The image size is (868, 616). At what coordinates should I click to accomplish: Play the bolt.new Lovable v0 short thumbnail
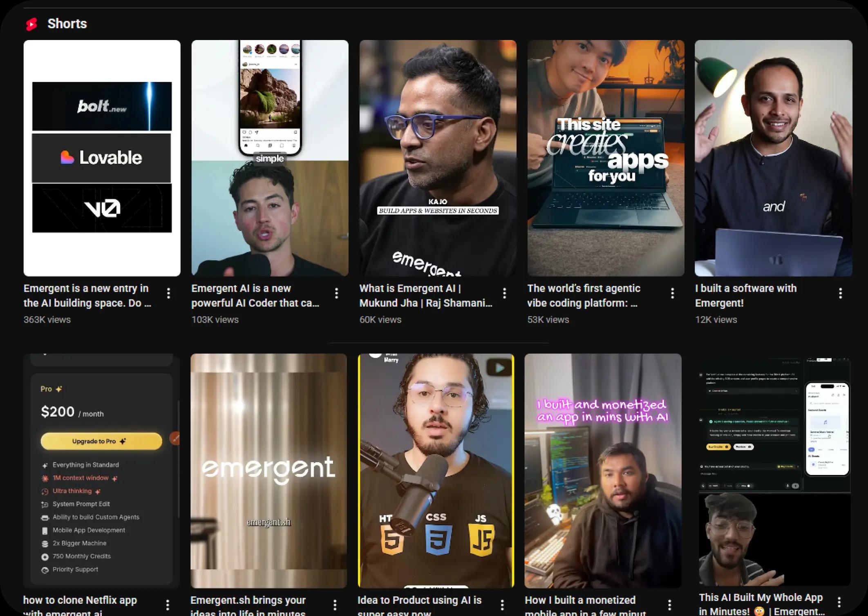pos(102,158)
